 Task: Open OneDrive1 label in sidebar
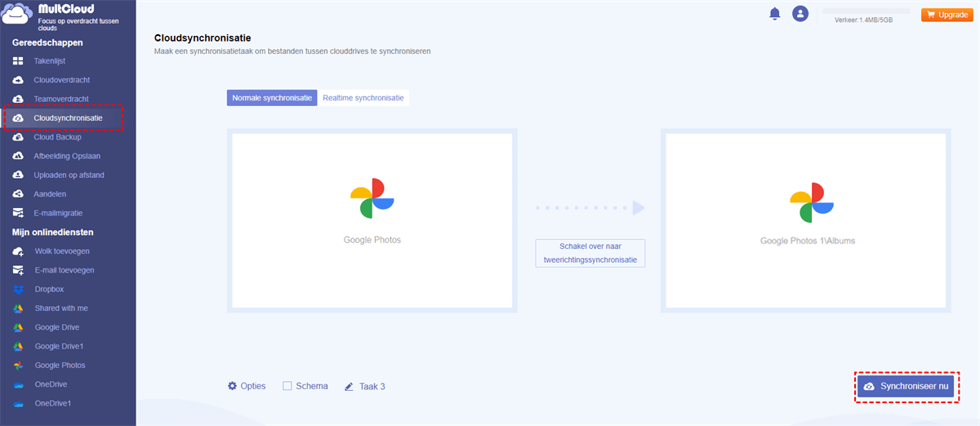pos(52,403)
